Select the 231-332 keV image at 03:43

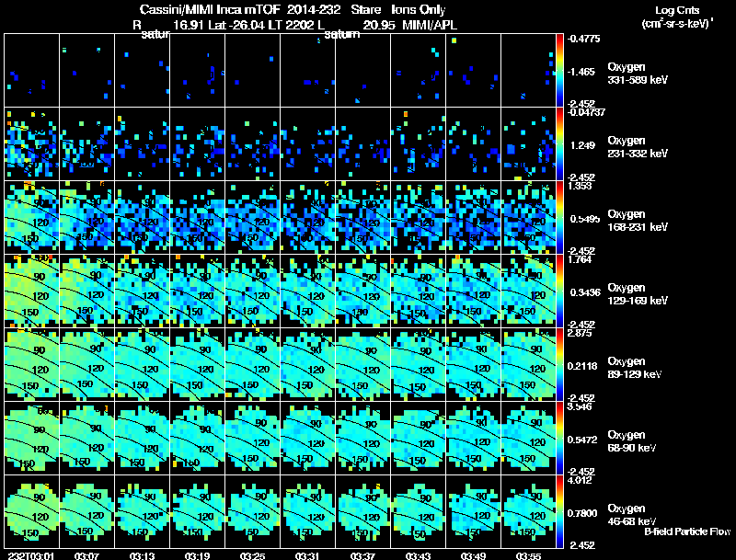pos(419,143)
